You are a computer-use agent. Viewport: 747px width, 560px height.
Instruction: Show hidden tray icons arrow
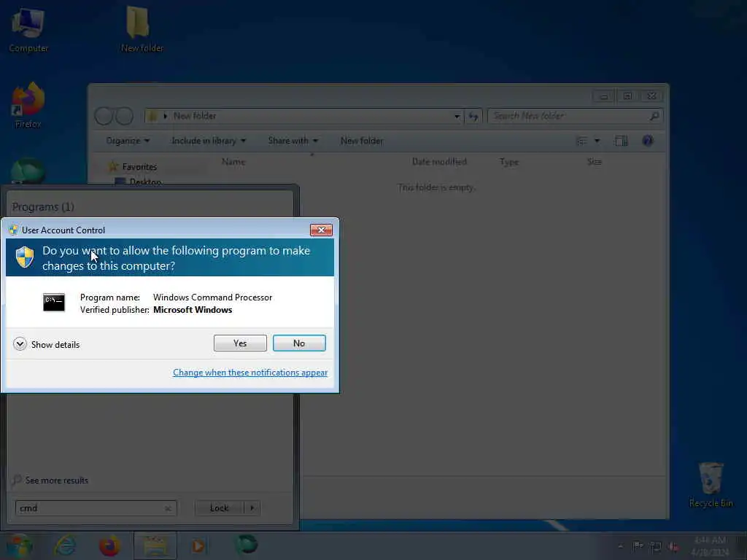click(x=620, y=546)
